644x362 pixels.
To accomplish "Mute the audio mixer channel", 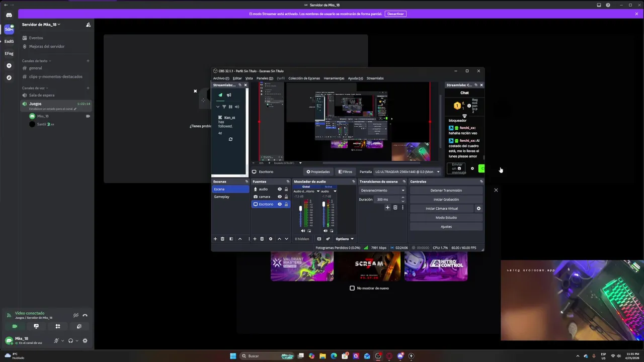I will 326,231.
